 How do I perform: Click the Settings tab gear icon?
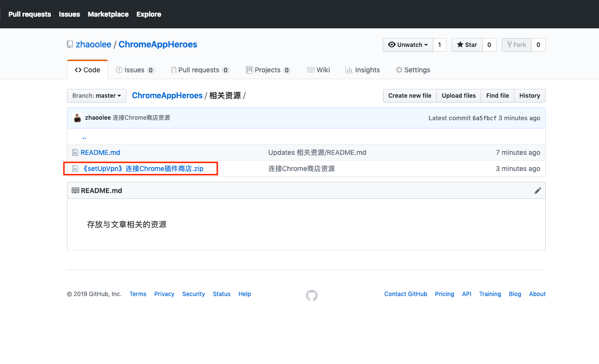pos(399,70)
